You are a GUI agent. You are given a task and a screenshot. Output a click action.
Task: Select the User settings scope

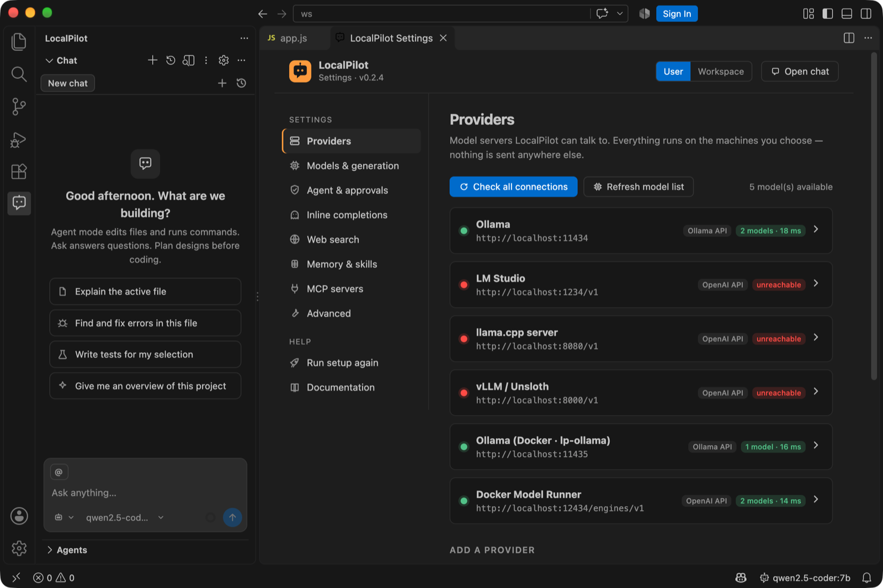[x=673, y=72]
